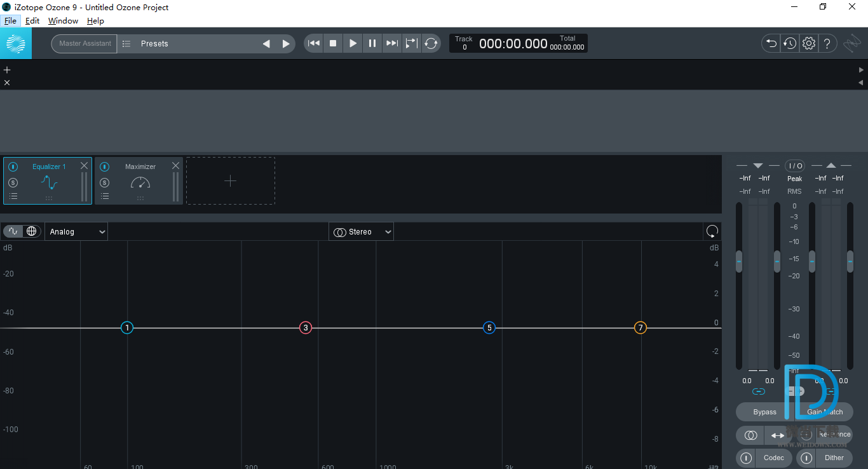Open the Stereo channel mode dropdown

[361, 232]
